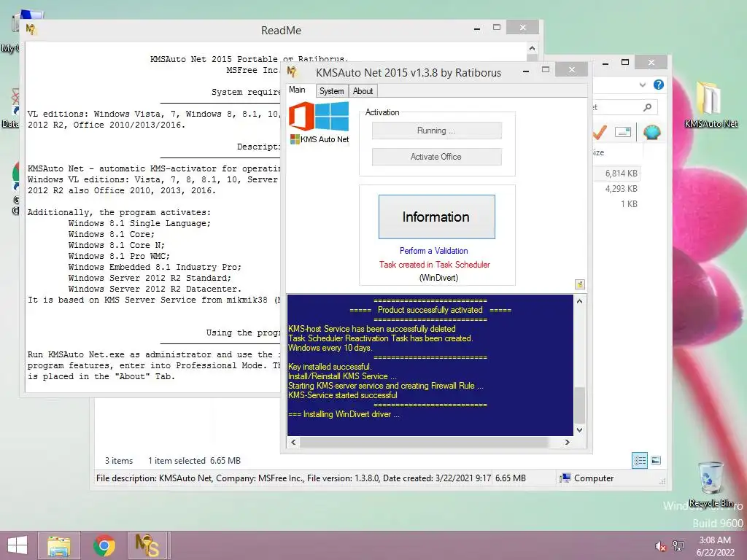This screenshot has height=560, width=747.
Task: Click the 'KMS-Service started successful' log line
Action: pyautogui.click(x=343, y=395)
